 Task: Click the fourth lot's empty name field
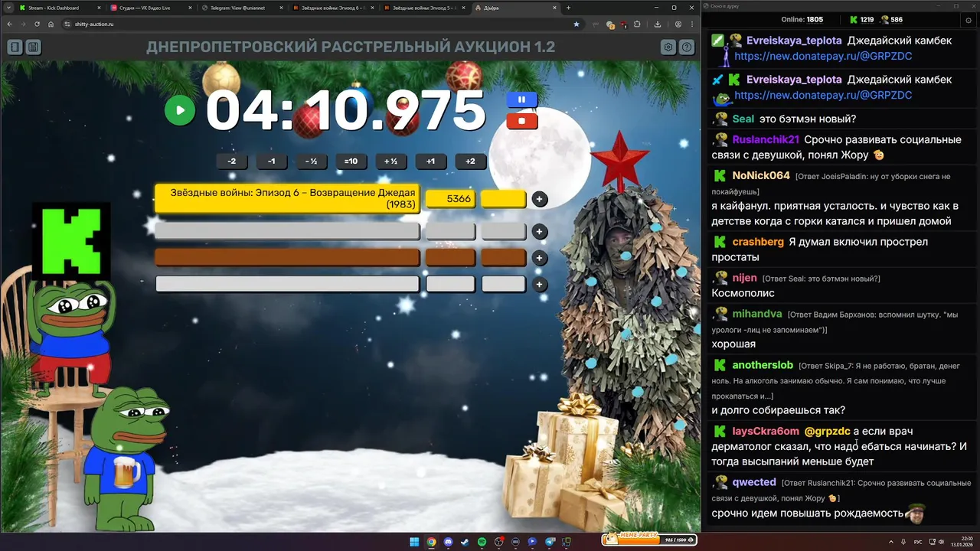(287, 285)
